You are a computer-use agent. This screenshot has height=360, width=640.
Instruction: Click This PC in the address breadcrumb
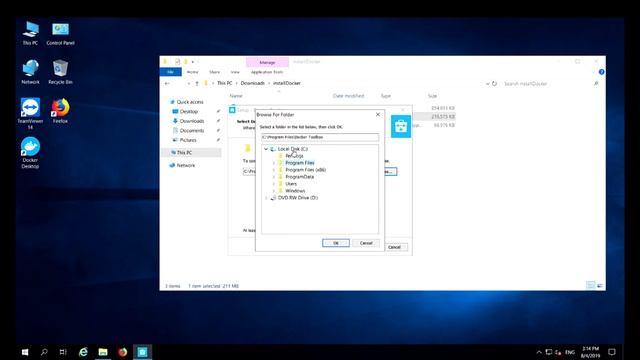click(224, 83)
